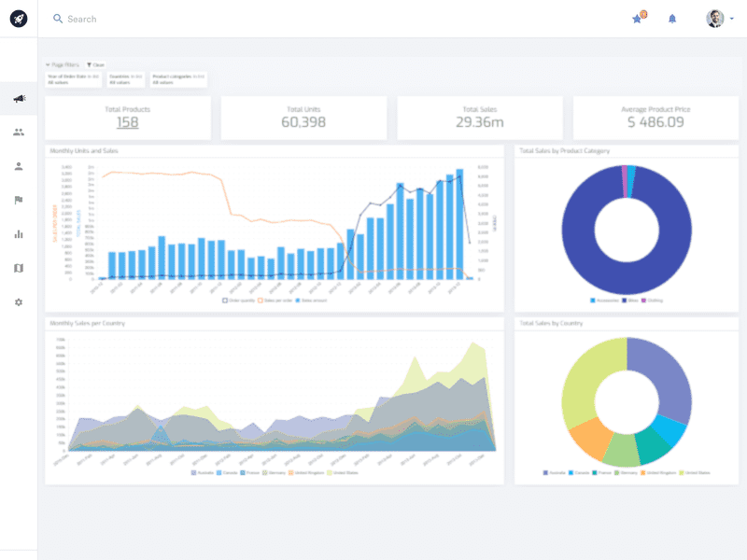Open the map sidebar icon

point(19,268)
